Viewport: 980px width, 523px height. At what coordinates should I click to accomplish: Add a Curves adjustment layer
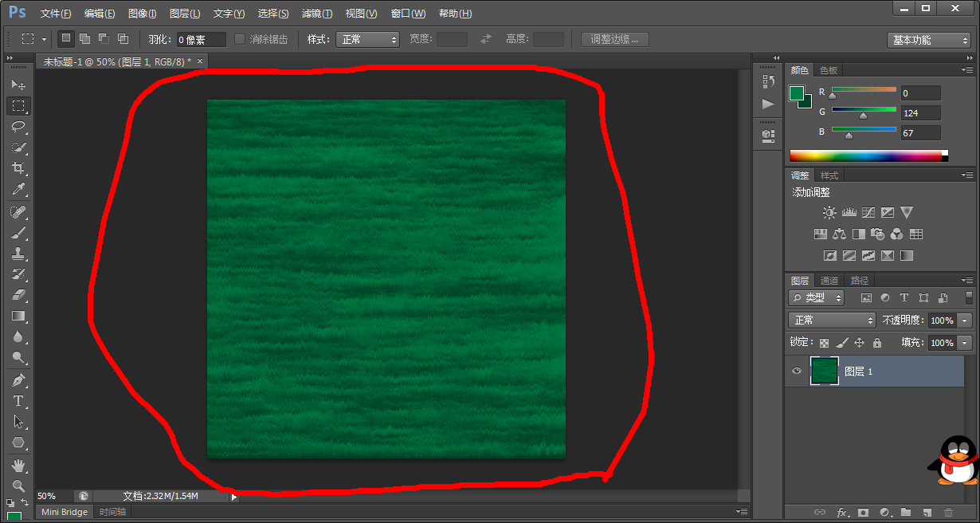868,213
